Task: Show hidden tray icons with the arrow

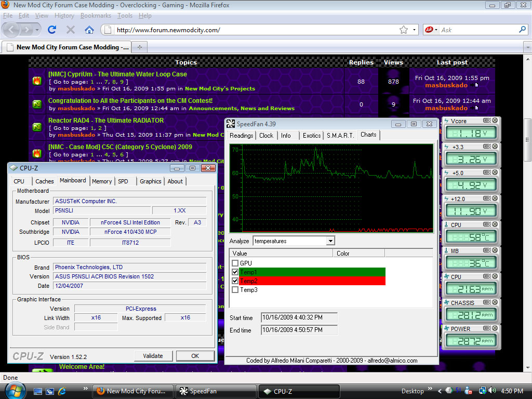Action: point(440,391)
